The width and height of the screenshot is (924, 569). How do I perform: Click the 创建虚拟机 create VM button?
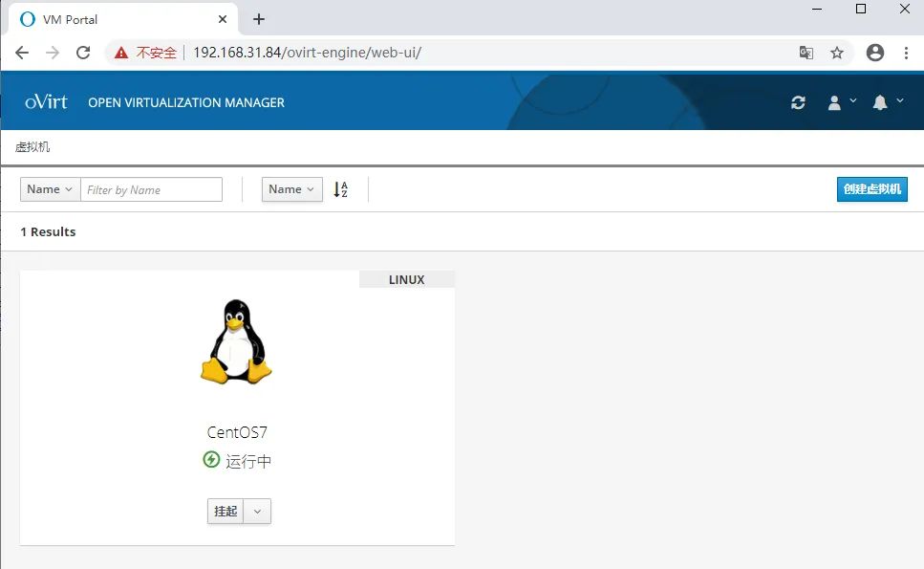click(x=871, y=189)
